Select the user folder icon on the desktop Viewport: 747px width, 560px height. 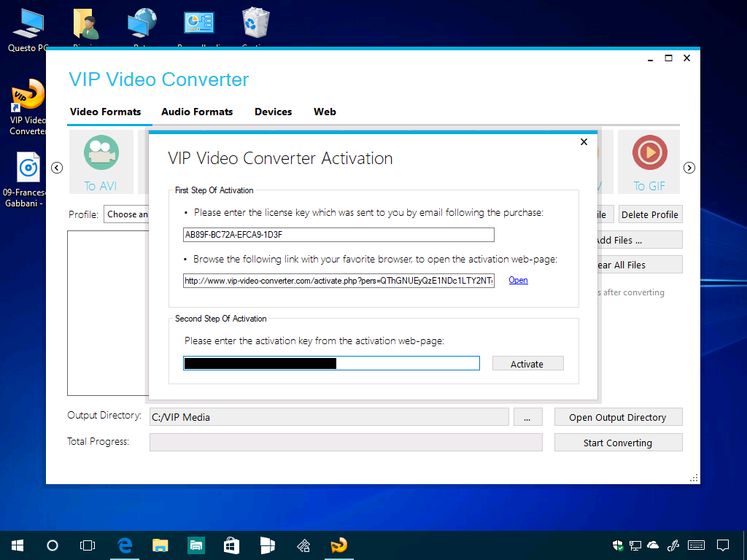coord(86,24)
